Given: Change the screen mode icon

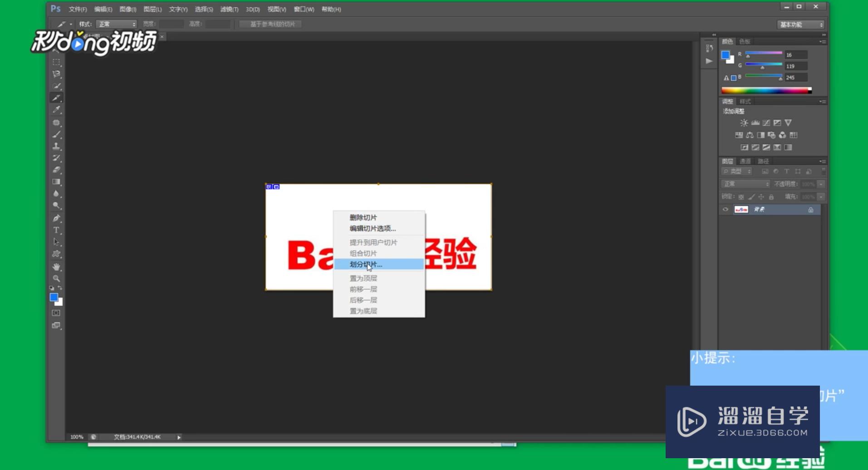Looking at the screenshot, I should coord(56,325).
